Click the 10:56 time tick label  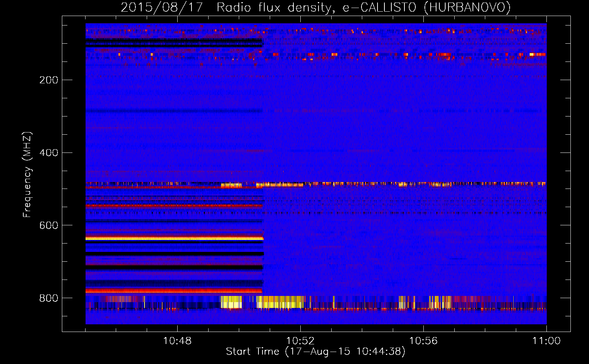423,341
